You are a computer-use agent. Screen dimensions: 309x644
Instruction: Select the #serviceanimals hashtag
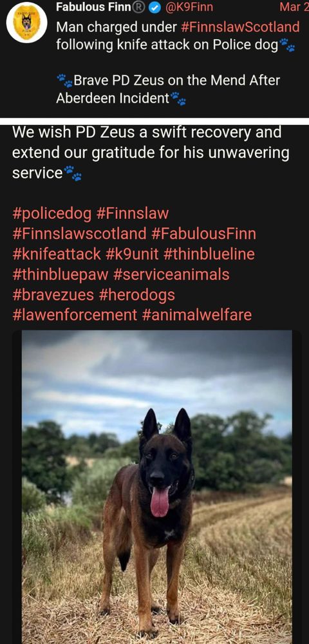(171, 275)
